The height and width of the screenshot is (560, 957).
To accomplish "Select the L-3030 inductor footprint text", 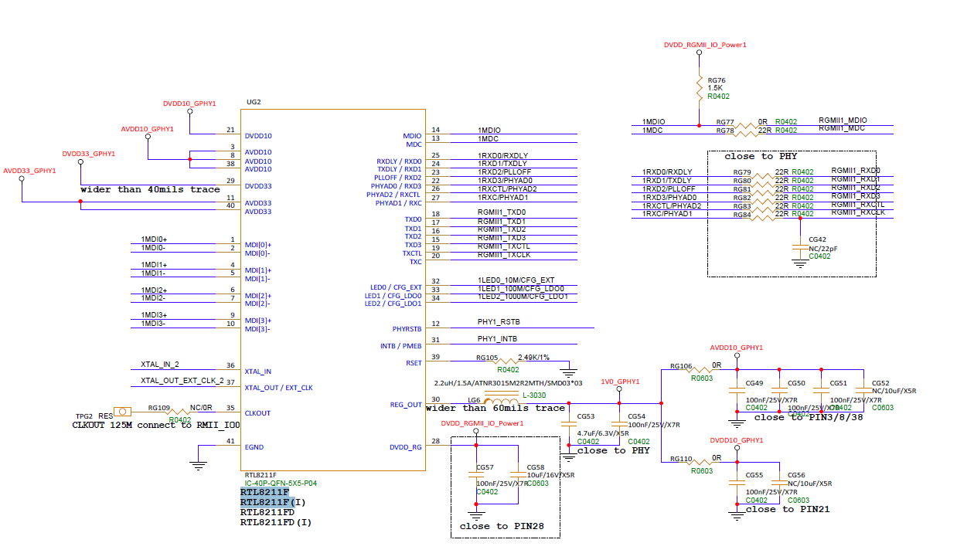I will (x=535, y=395).
